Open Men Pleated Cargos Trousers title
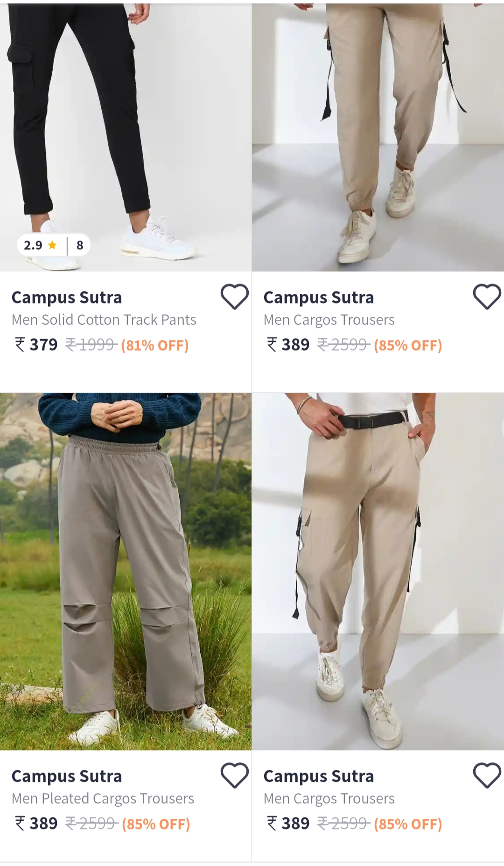 tap(103, 799)
